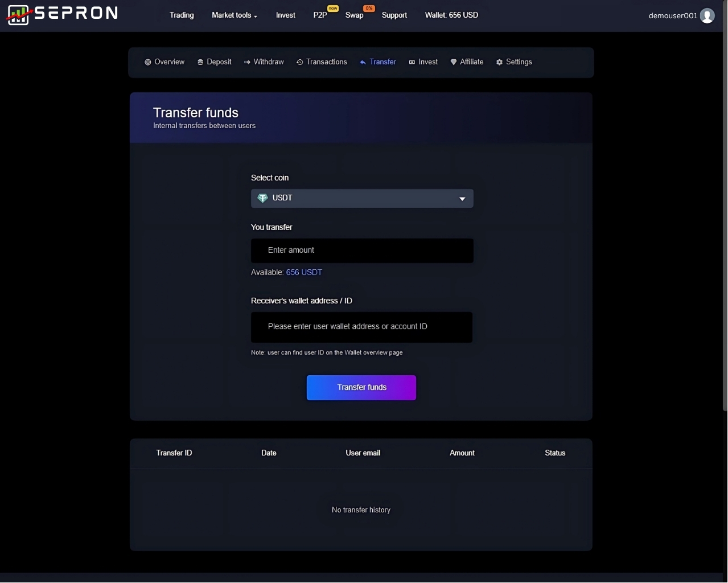Viewport: 728px width, 583px height.
Task: Click the USDT Tether coin icon
Action: point(262,198)
